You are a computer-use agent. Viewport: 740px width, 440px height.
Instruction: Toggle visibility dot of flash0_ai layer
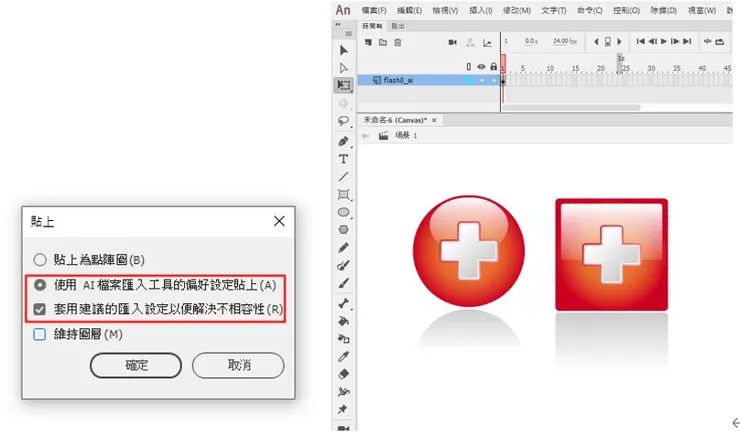(x=482, y=81)
